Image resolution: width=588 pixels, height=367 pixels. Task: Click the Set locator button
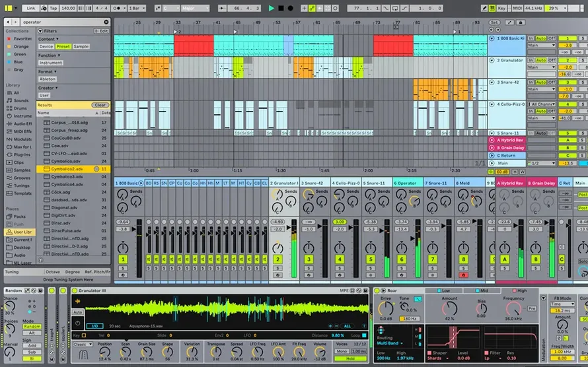[x=494, y=22]
